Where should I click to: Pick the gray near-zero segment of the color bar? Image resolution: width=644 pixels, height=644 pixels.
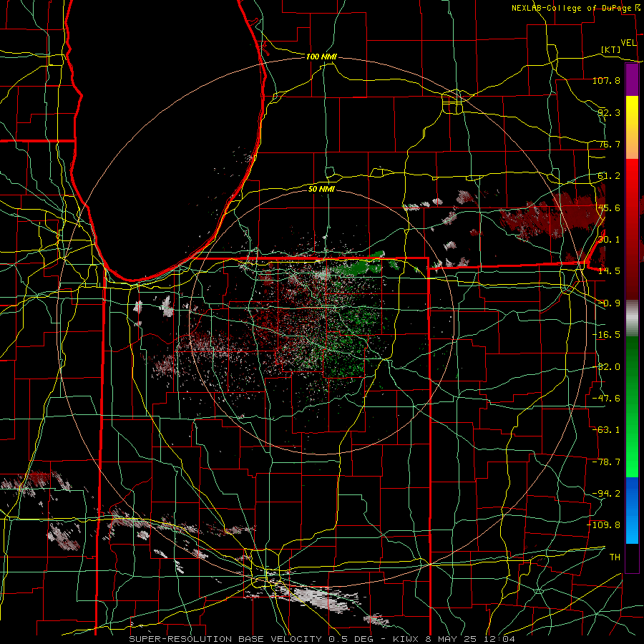632,318
